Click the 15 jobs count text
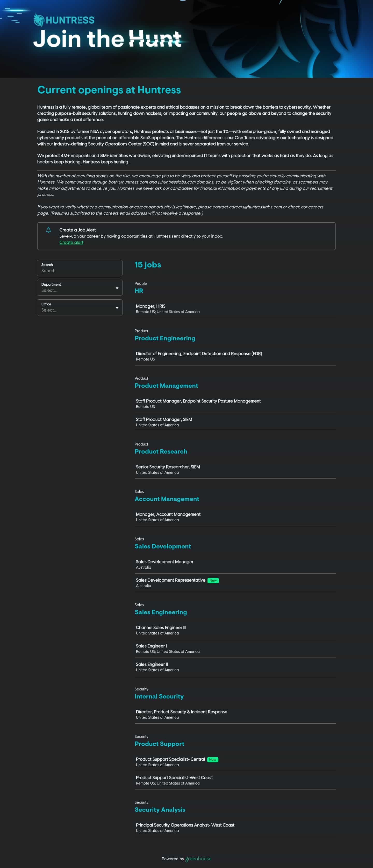This screenshot has height=868, width=373. pos(148,265)
